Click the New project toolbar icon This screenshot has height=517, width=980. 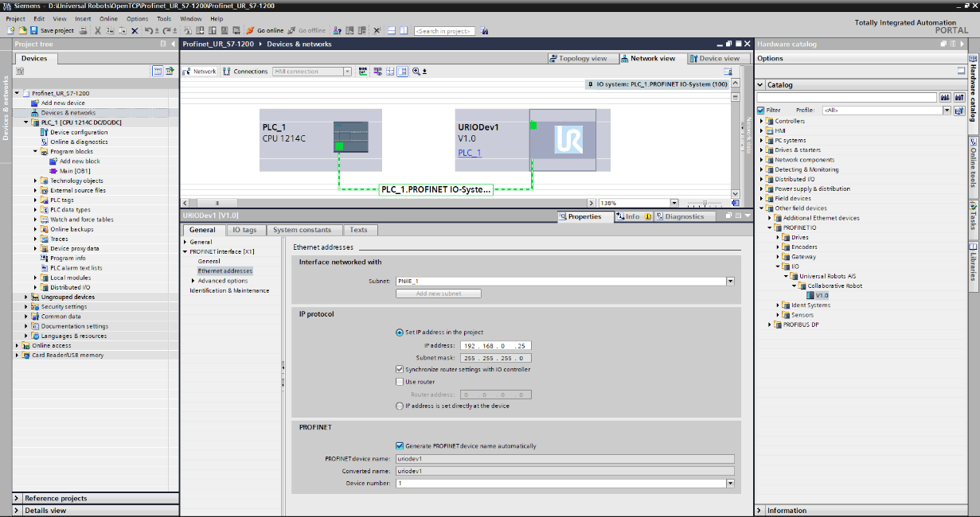10,30
